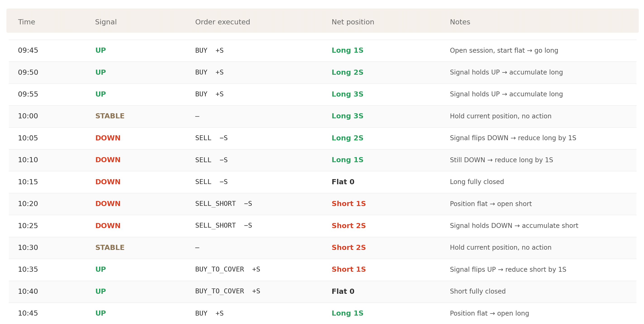644x324 pixels.
Task: Click the Order executed column header
Action: 222,22
